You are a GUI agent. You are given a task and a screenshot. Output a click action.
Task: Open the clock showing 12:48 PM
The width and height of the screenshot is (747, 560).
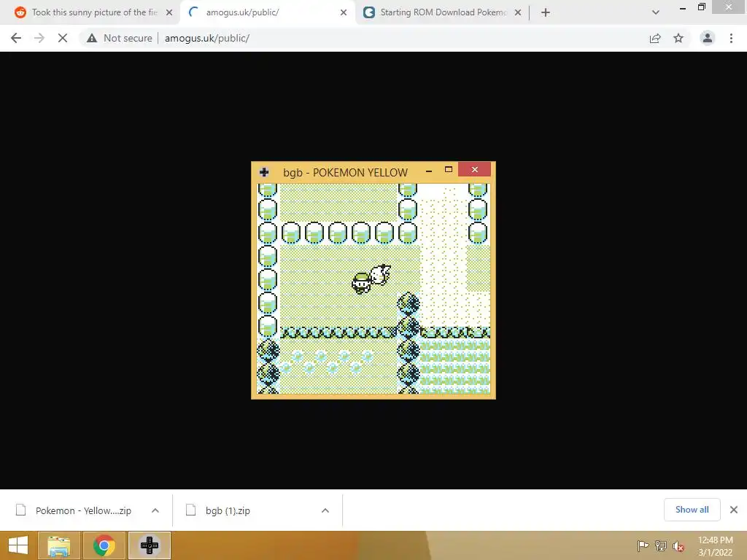(715, 546)
